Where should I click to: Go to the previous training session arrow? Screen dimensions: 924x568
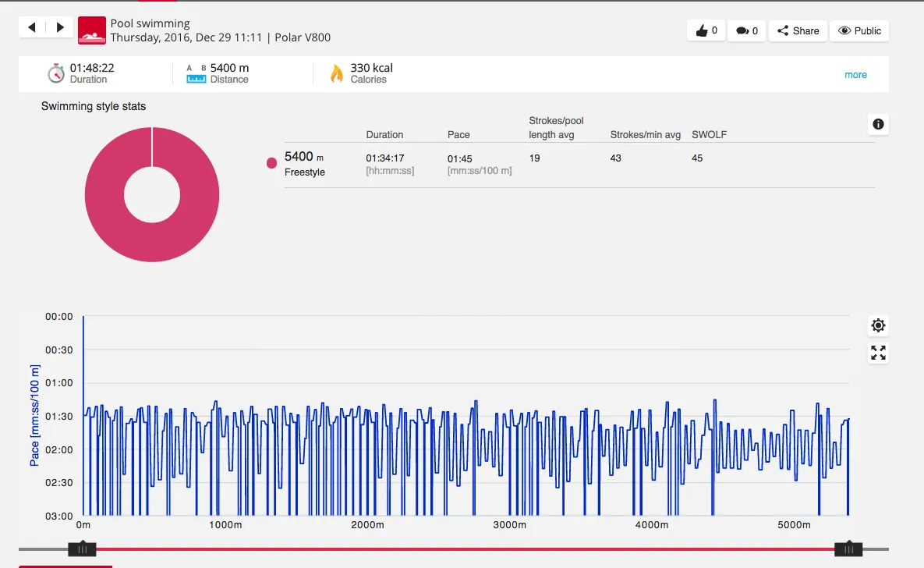pyautogui.click(x=32, y=28)
